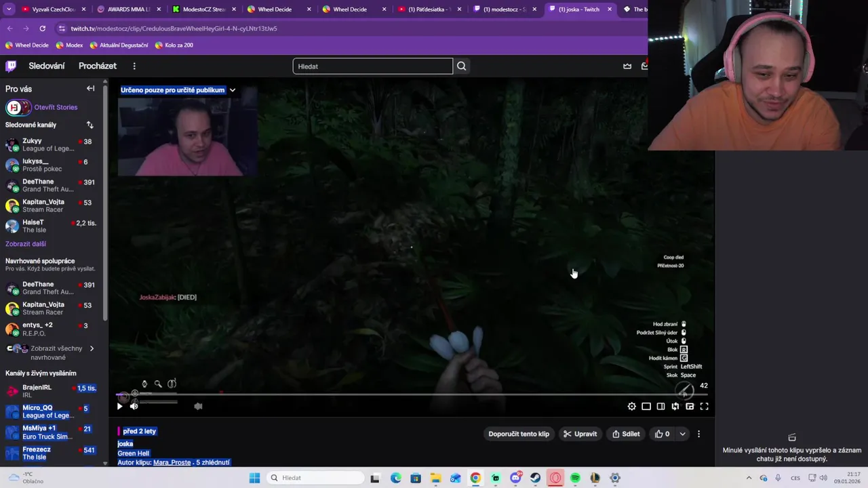Open Kolo za 200 bookmark
Viewport: 868px width, 488px height.
coord(174,45)
